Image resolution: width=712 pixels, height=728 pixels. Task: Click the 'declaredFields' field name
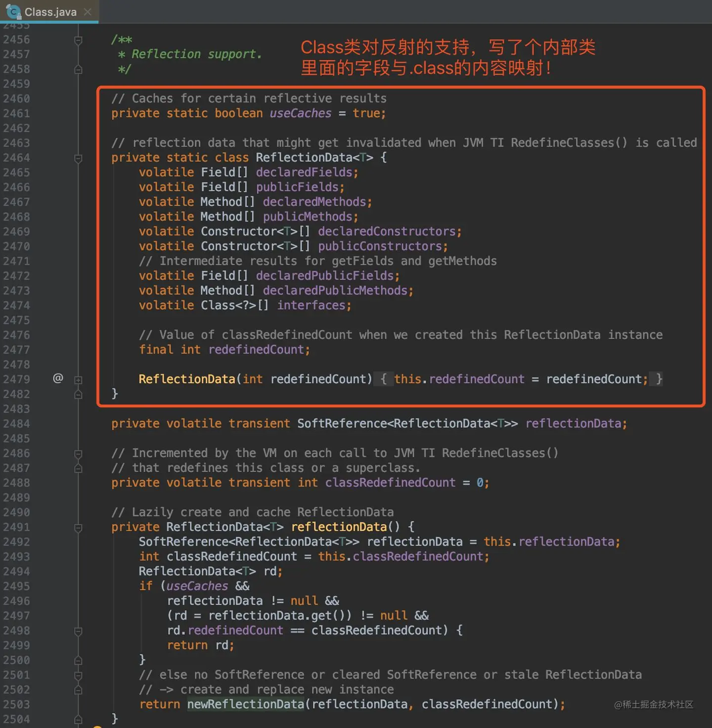point(304,172)
